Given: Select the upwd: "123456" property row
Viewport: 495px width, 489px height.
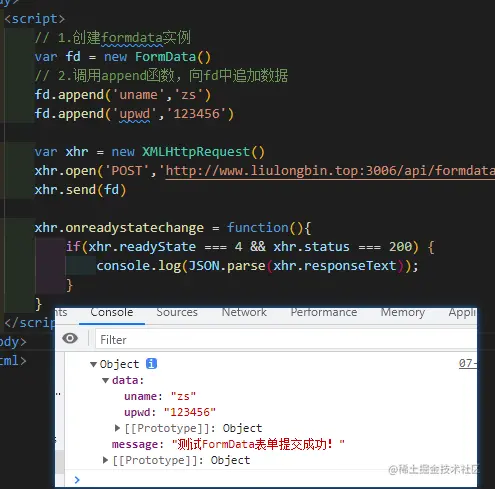Looking at the screenshot, I should (170, 412).
